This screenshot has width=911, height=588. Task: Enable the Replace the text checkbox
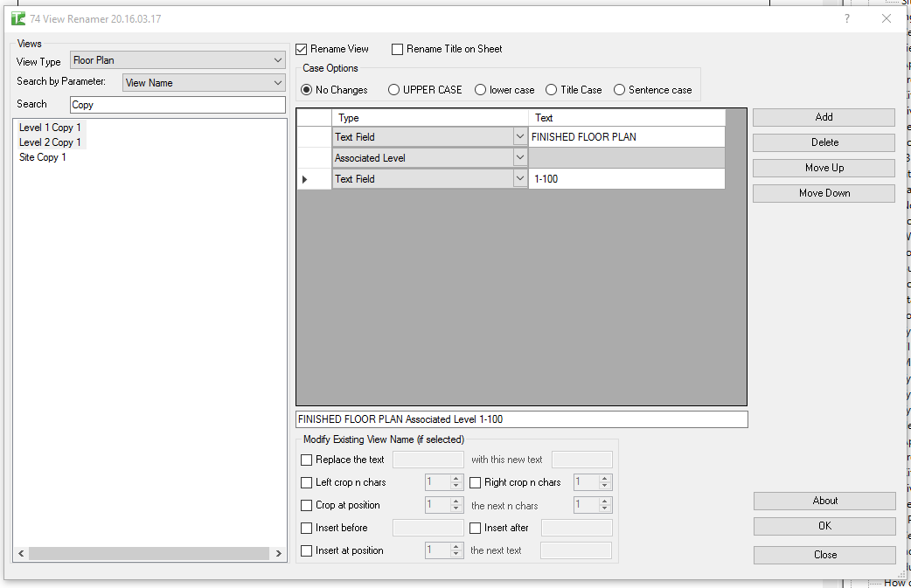click(x=306, y=460)
